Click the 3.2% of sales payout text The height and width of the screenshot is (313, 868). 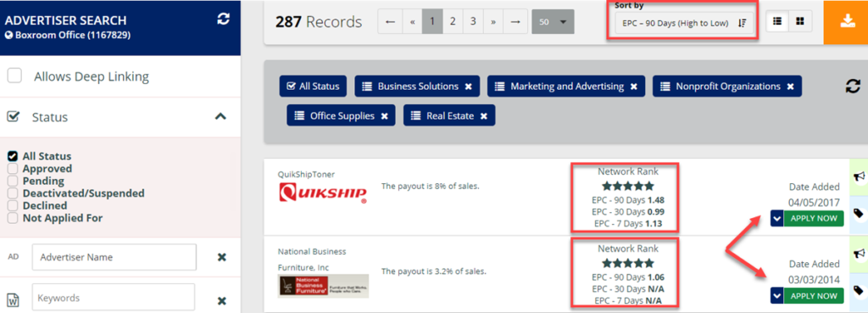coord(433,271)
